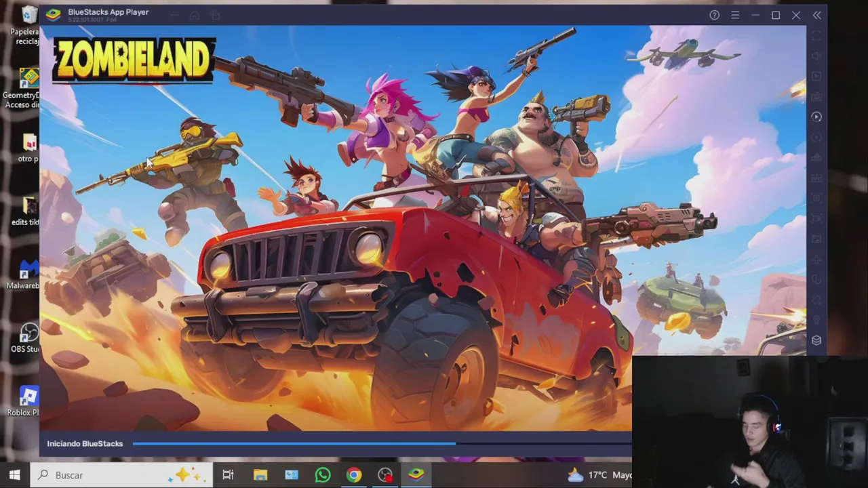868x488 pixels.
Task: Click the BlueStacks logo in title bar
Action: point(53,14)
